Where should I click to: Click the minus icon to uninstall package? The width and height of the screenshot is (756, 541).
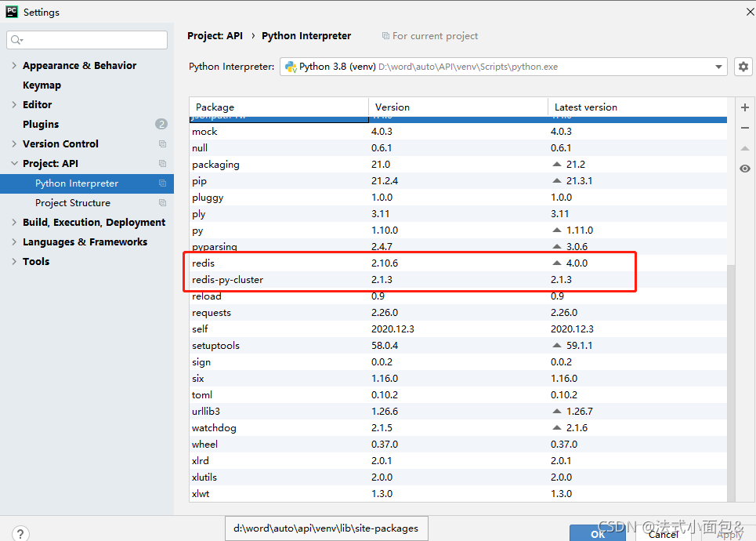click(x=745, y=128)
